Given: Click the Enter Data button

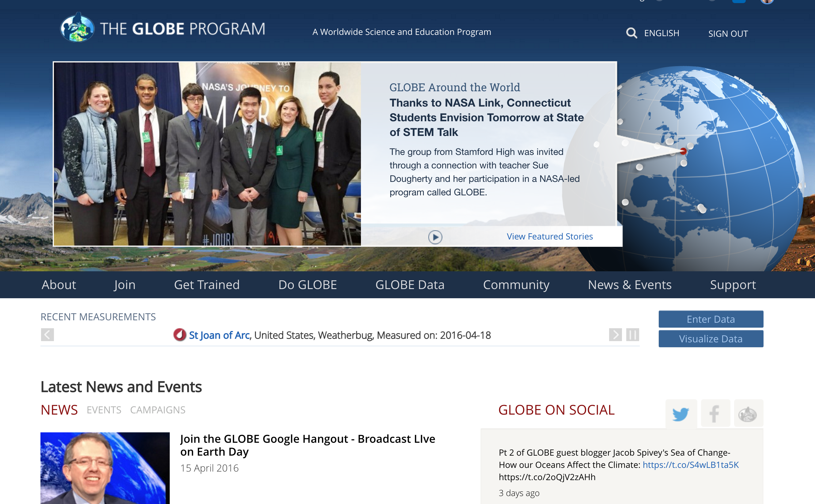Looking at the screenshot, I should [x=711, y=319].
